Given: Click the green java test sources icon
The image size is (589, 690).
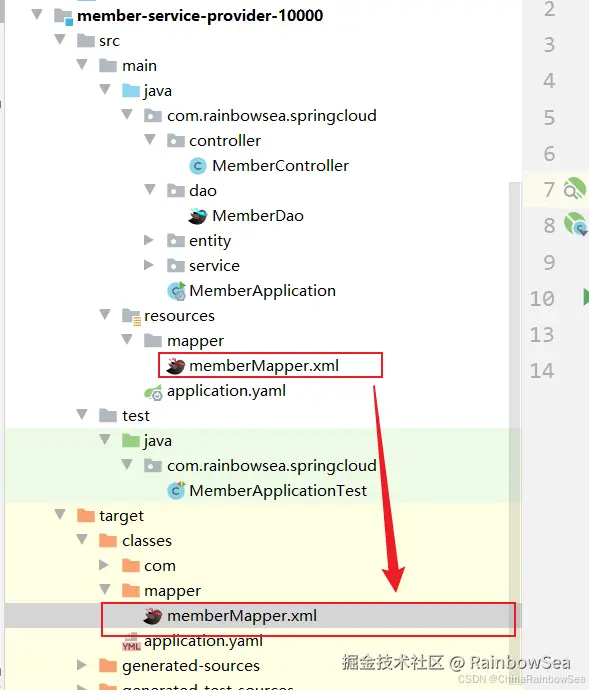Looking at the screenshot, I should click(131, 440).
